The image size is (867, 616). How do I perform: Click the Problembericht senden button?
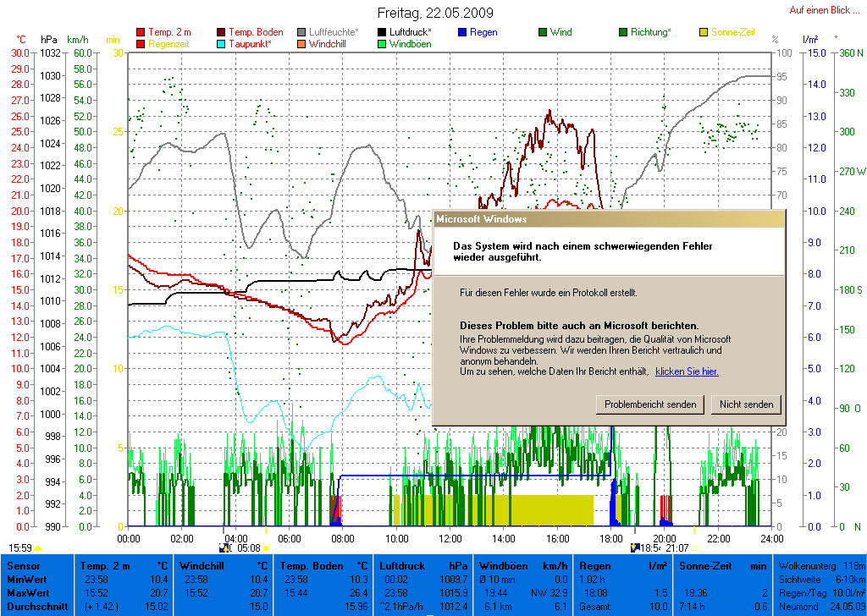pyautogui.click(x=650, y=404)
